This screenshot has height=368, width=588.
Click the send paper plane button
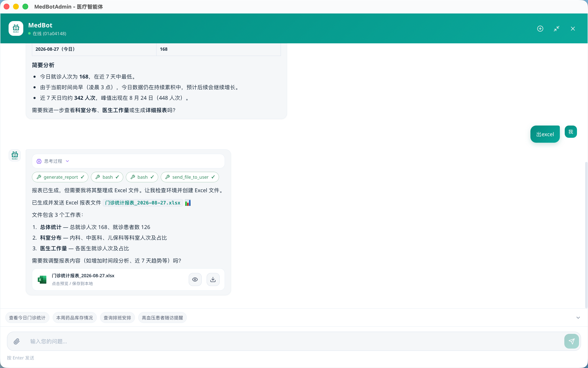click(x=571, y=341)
